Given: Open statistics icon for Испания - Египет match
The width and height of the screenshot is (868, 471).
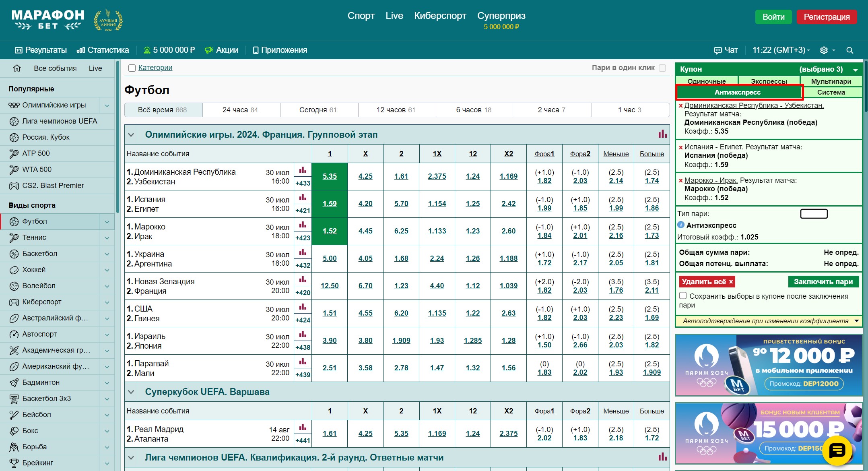Looking at the screenshot, I should [x=303, y=197].
